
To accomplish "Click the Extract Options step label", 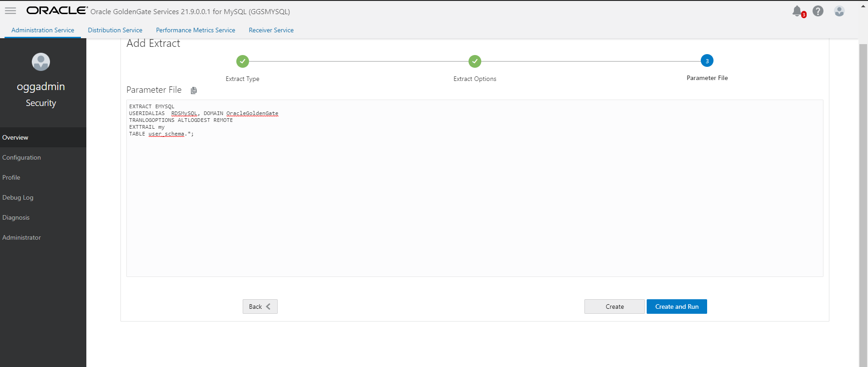I will [x=475, y=79].
